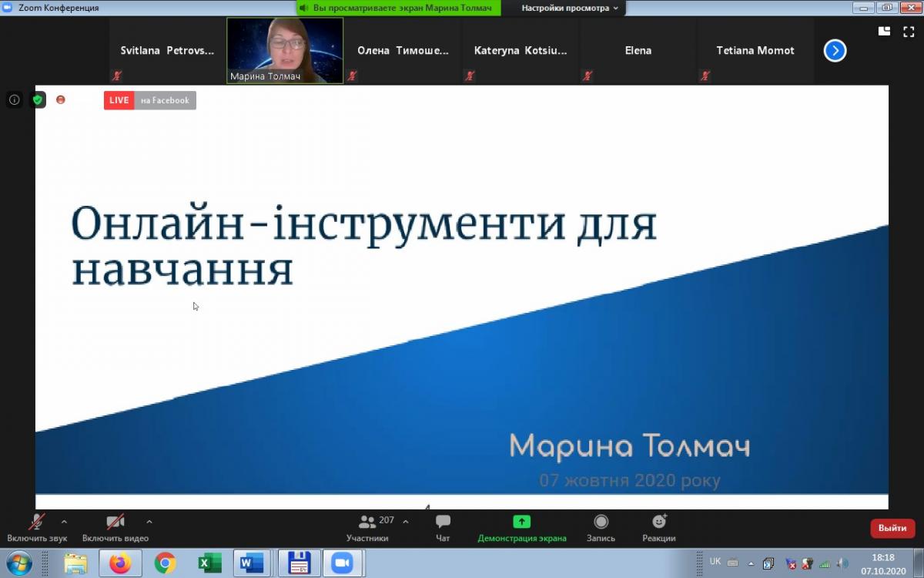Switch the UK input language indicator
Viewport: 924px width, 578px height.
pos(715,562)
